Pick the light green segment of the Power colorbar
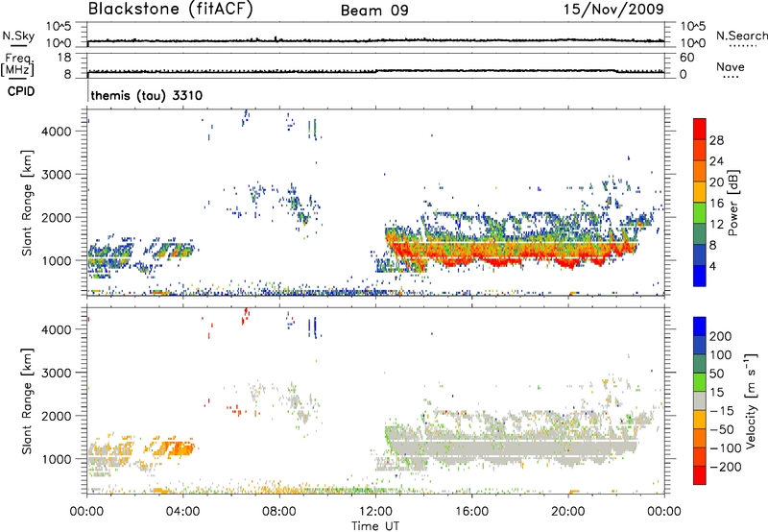 tap(700, 213)
